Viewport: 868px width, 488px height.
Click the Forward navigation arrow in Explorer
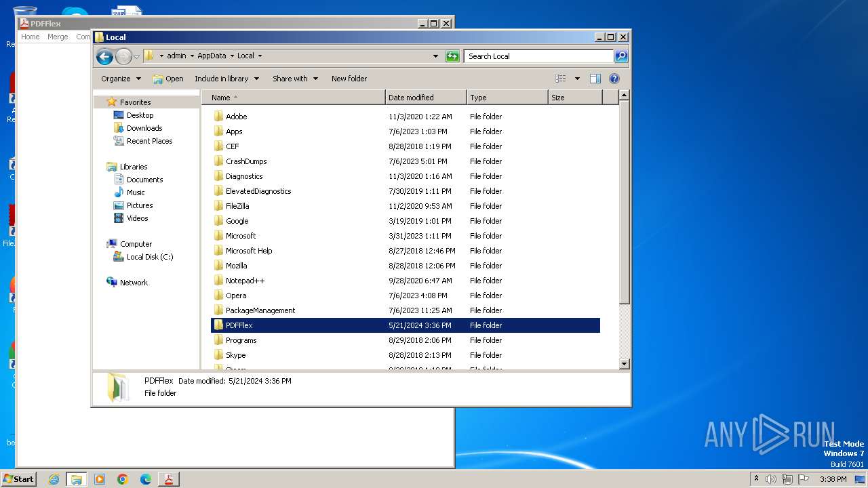tap(123, 56)
